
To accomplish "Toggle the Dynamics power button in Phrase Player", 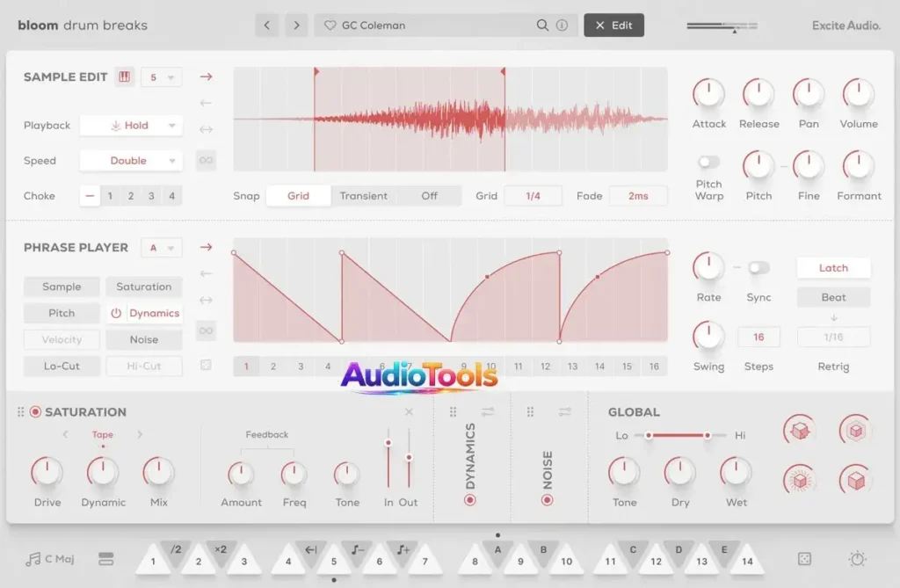I will 115,313.
